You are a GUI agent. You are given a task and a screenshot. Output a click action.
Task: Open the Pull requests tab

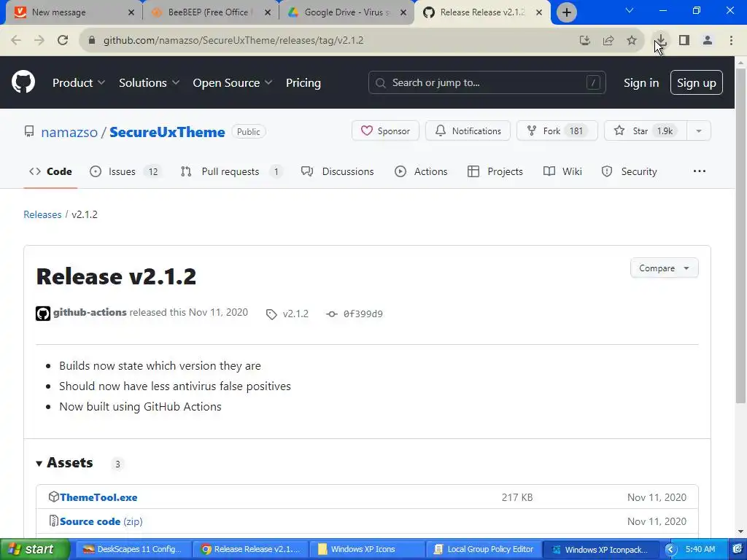tap(231, 171)
